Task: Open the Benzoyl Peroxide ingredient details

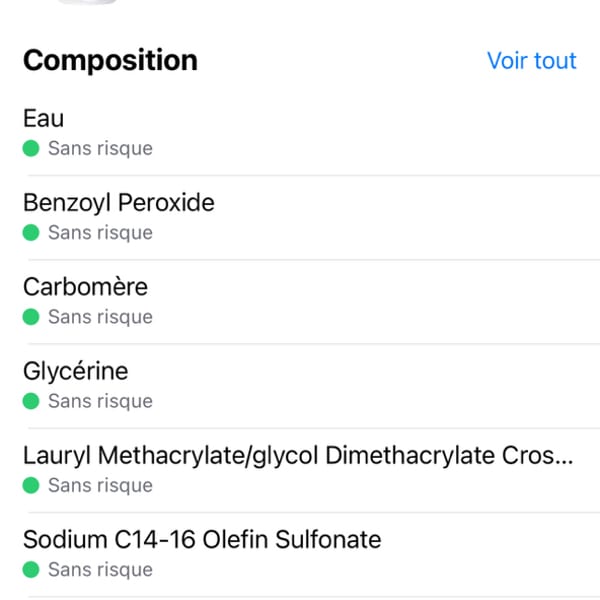Action: point(300,217)
